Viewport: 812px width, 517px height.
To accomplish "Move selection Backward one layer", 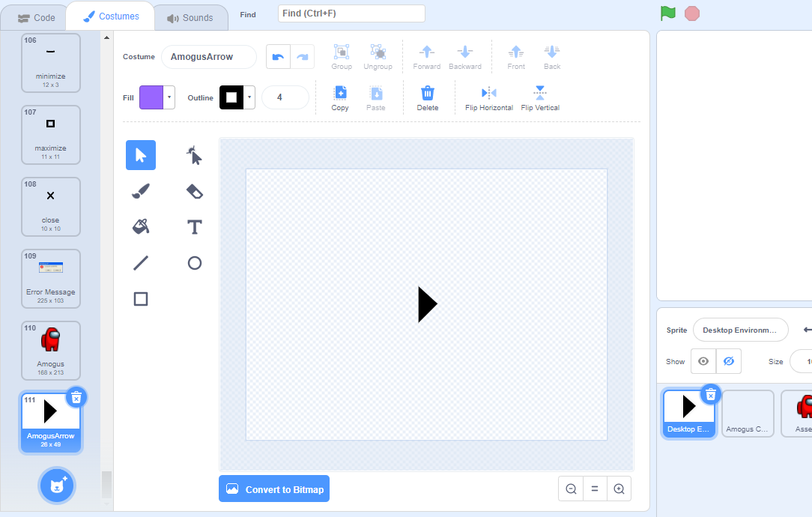I will [464, 56].
